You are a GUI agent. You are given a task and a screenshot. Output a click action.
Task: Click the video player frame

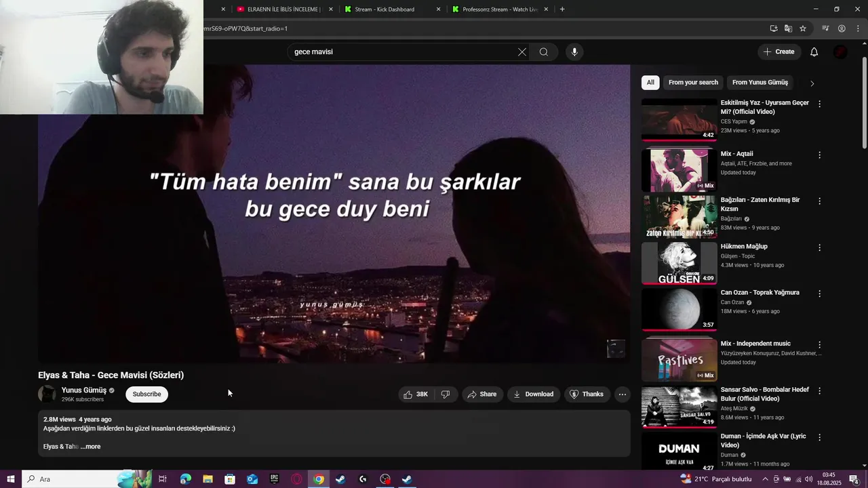coord(334,214)
